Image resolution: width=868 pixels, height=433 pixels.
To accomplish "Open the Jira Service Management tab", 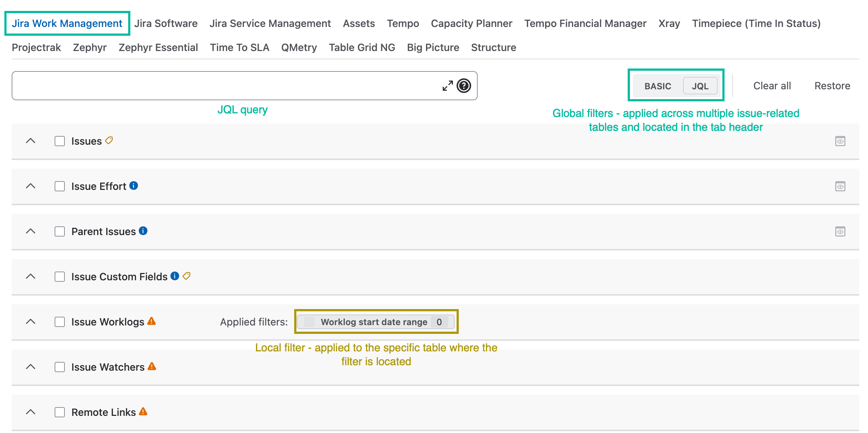I will [x=270, y=23].
